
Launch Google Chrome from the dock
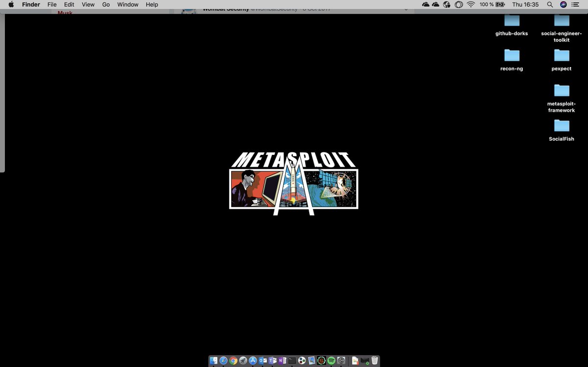tap(233, 361)
